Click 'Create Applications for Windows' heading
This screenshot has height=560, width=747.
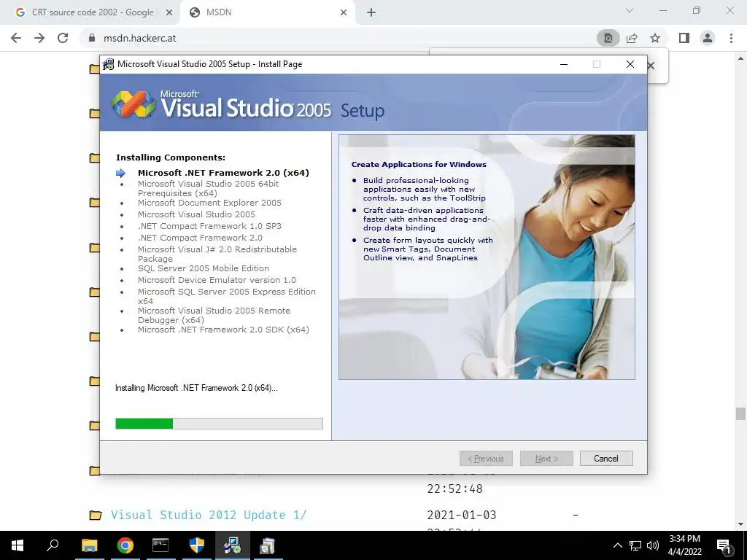[419, 164]
